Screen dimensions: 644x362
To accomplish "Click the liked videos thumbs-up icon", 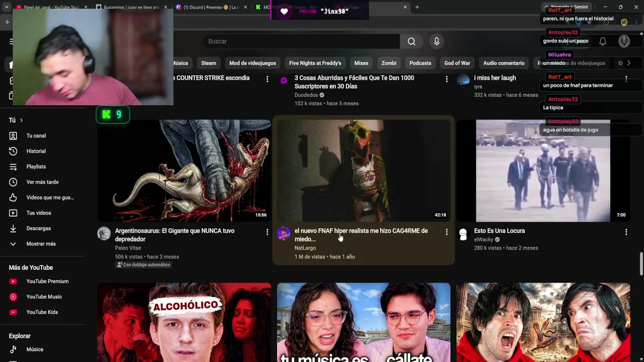I will click(13, 198).
